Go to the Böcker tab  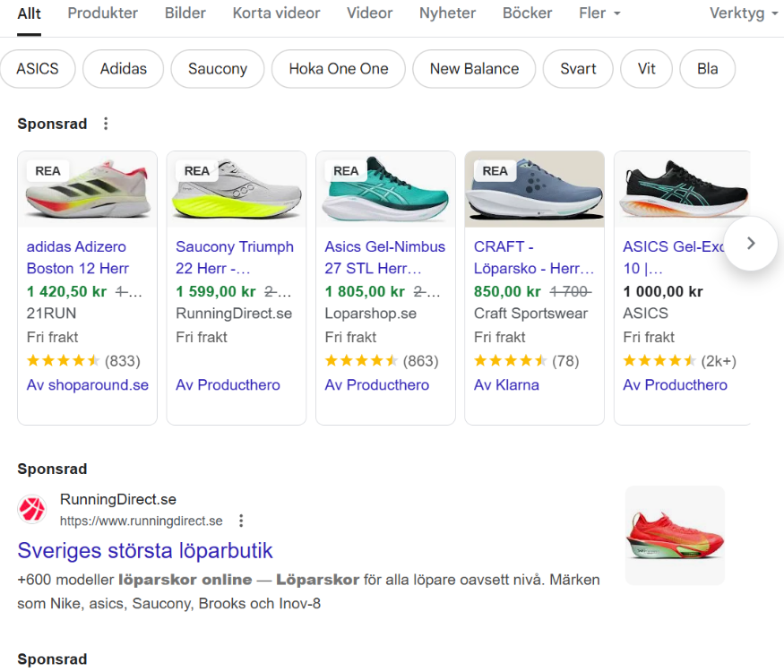point(527,13)
